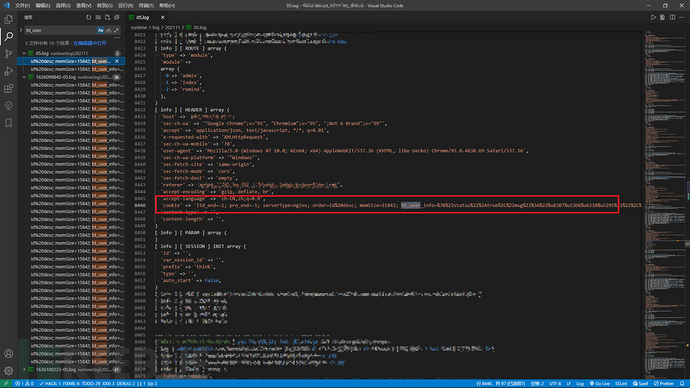
Task: Open the 运行(R) menu
Action: pos(125,6)
